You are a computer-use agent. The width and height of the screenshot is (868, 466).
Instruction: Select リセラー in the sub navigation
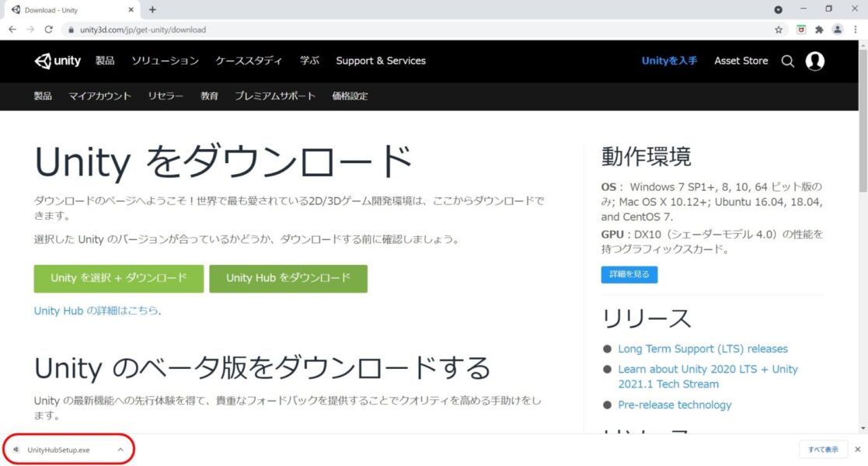[x=166, y=96]
